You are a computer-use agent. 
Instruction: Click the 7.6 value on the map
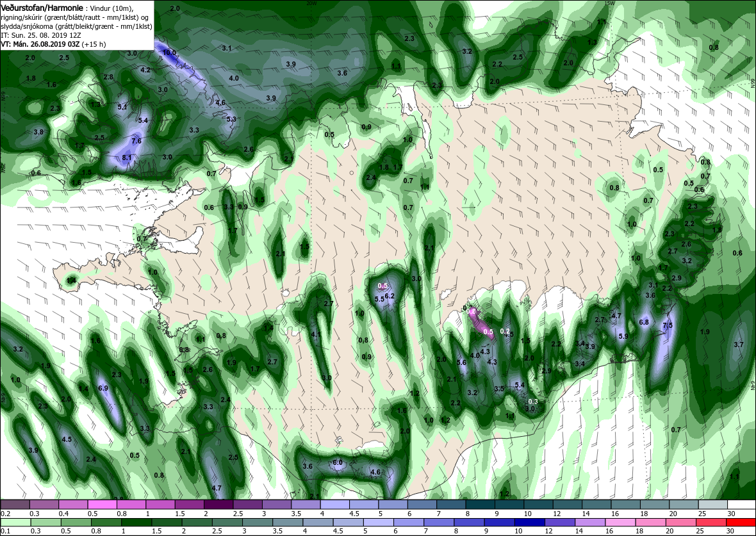pos(136,141)
